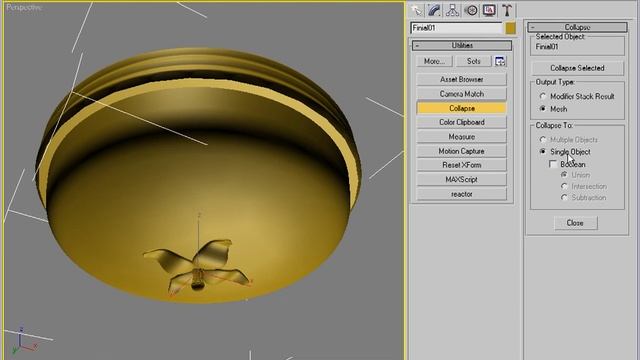
Task: Toggle the highlighted Collapse utility button
Action: pyautogui.click(x=462, y=108)
